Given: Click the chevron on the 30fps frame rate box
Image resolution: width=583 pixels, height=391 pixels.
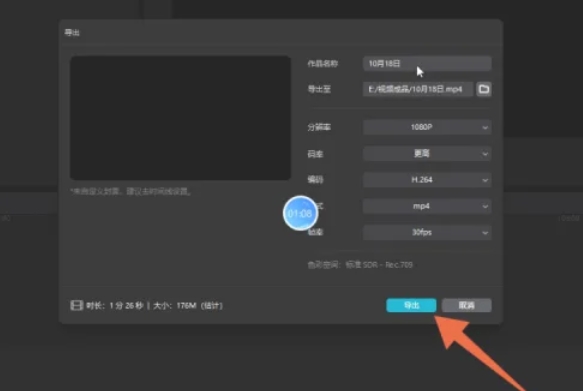Looking at the screenshot, I should pos(485,233).
